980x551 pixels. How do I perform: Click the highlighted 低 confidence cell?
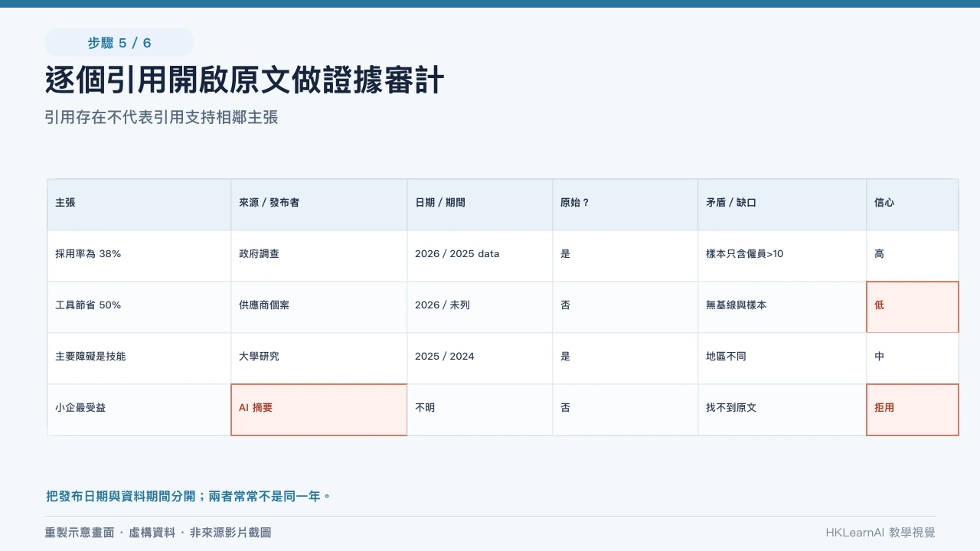pyautogui.click(x=913, y=307)
